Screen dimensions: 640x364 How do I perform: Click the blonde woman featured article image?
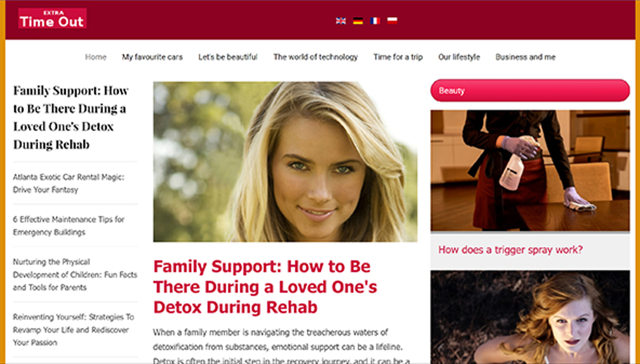[285, 162]
